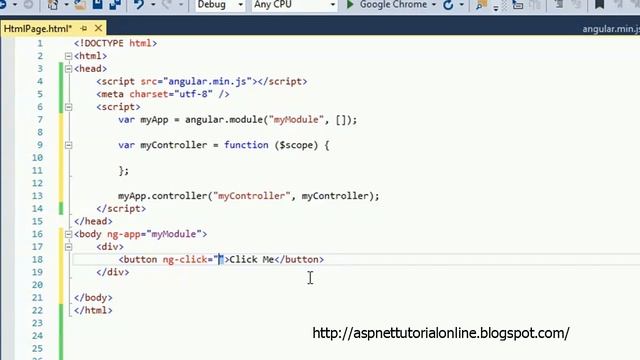The image size is (640, 360).
Task: Click line number 13 in the margin
Action: [37, 196]
